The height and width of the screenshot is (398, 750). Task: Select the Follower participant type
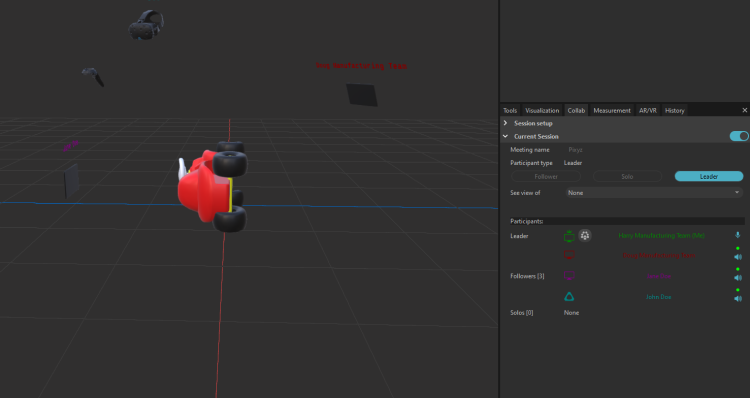(x=546, y=177)
